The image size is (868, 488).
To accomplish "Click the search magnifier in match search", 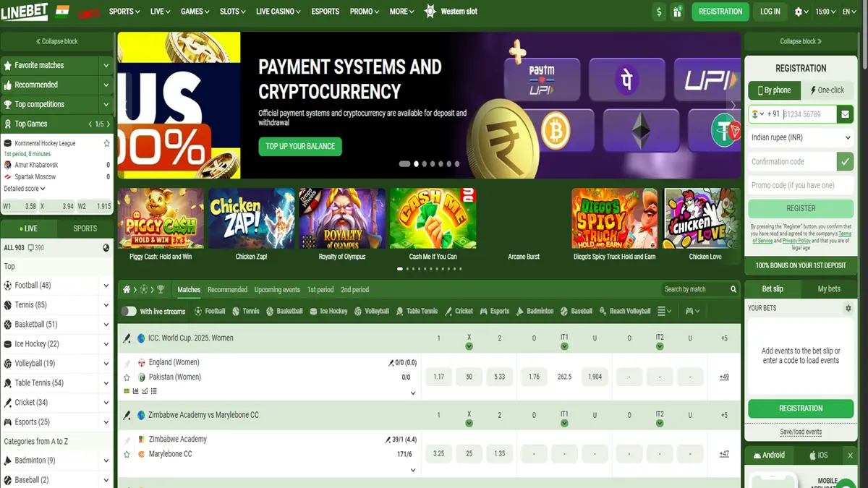I will point(733,290).
